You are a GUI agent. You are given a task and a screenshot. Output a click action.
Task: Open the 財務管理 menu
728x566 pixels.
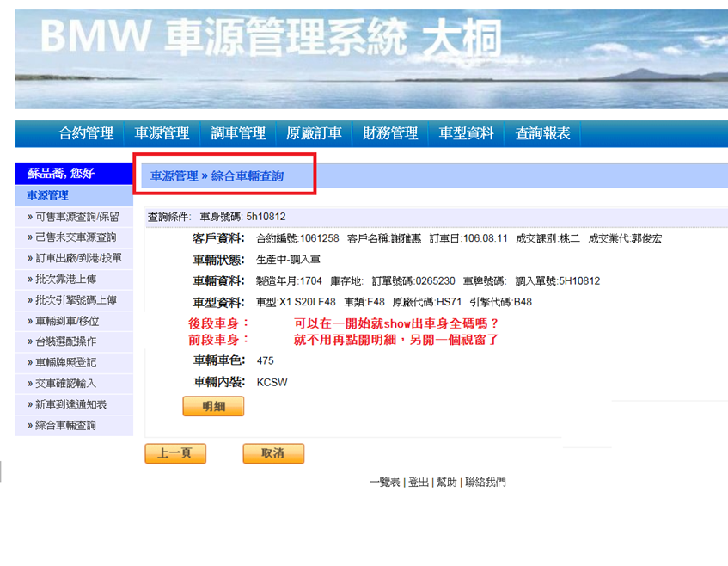390,133
